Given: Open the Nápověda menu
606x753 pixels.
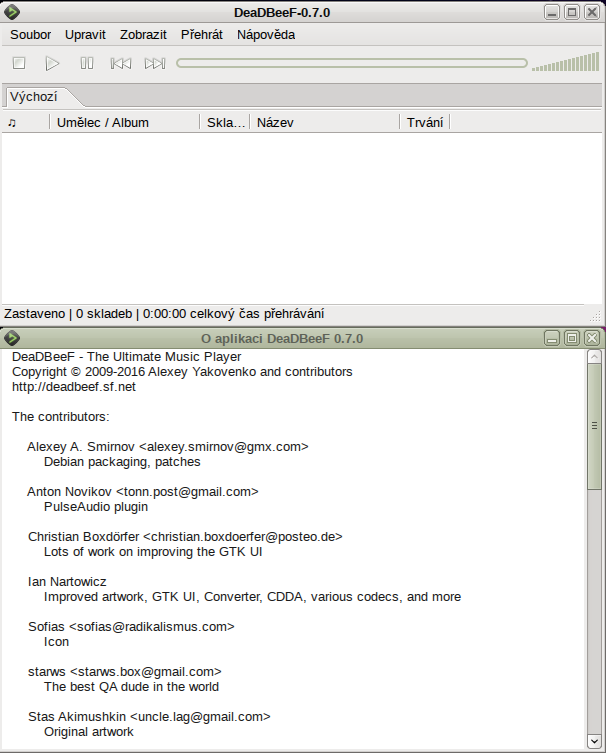Looking at the screenshot, I should 266,35.
